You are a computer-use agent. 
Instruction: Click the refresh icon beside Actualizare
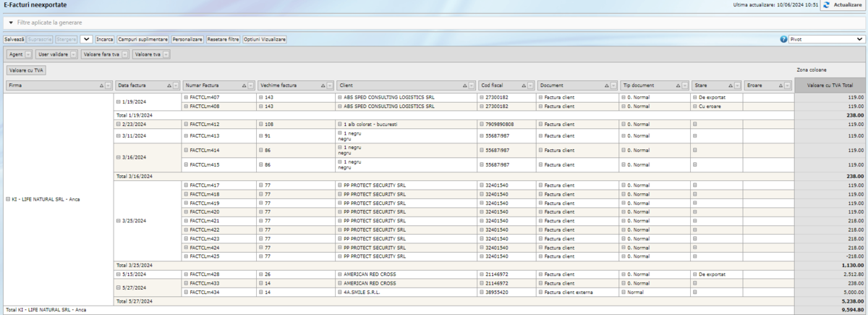826,5
